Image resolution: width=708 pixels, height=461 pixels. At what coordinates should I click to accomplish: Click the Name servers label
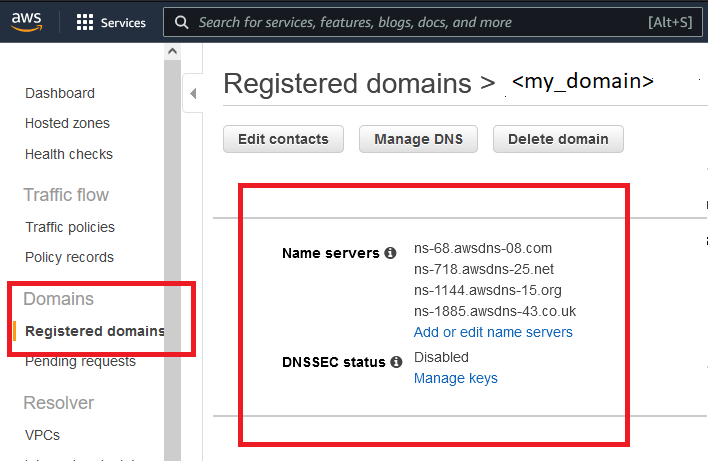point(331,253)
